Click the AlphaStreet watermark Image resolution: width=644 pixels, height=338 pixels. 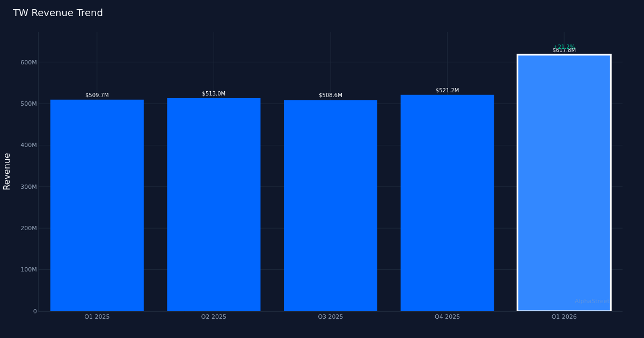[x=592, y=301]
